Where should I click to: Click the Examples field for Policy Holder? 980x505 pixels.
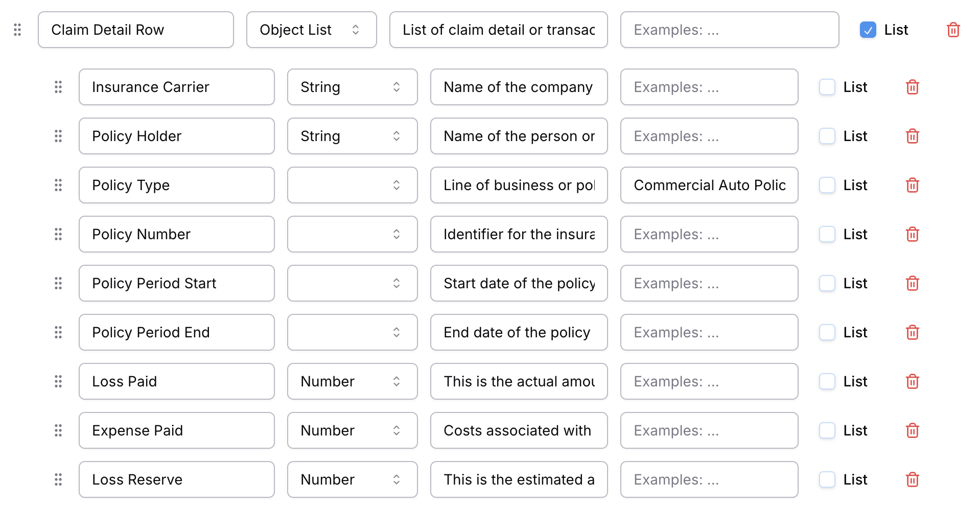coord(709,136)
